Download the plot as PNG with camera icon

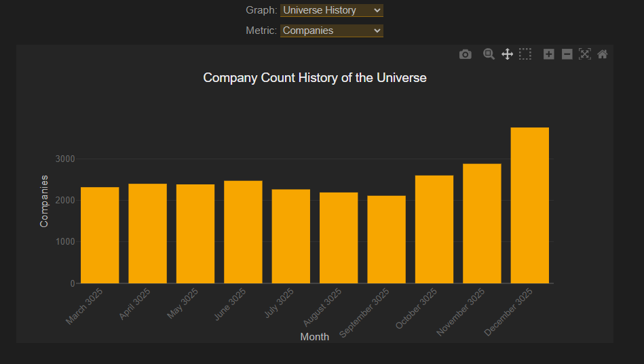pos(465,54)
